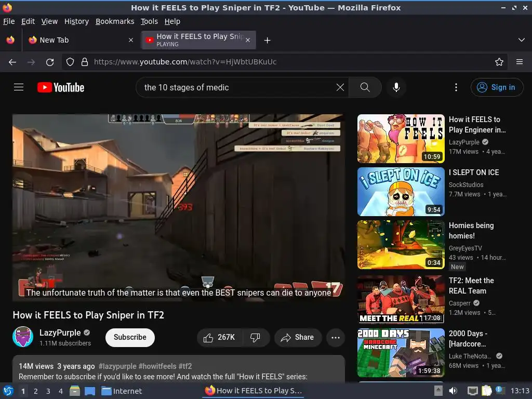Click the playing Sniper video player
532x399 pixels.
point(179,207)
